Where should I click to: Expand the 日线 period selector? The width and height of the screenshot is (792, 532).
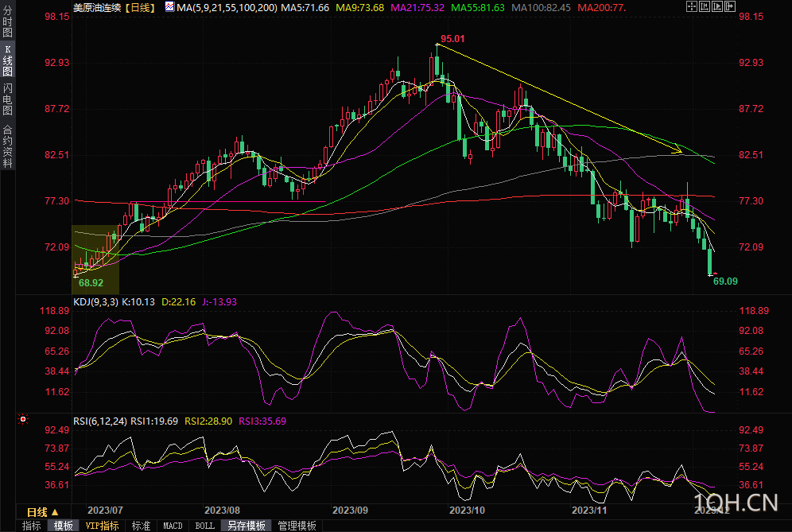pyautogui.click(x=41, y=511)
